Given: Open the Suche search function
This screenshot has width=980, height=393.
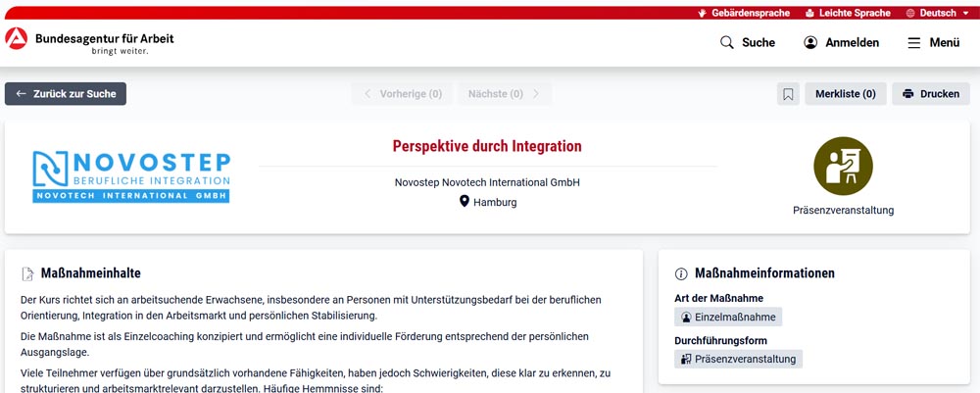Looking at the screenshot, I should (x=748, y=42).
